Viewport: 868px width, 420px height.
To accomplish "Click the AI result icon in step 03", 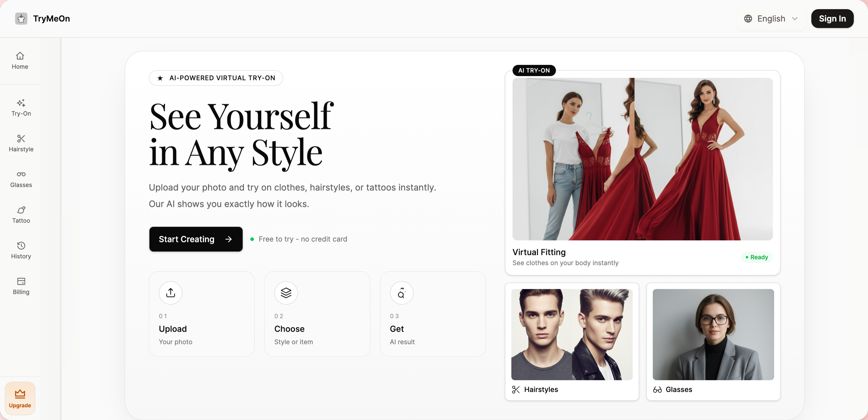I will tap(402, 293).
